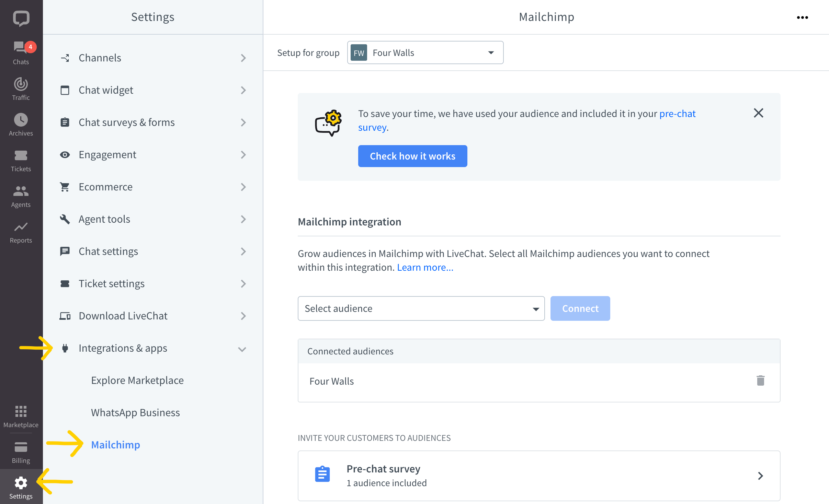Open Agent tools menu item
This screenshot has width=829, height=504.
(153, 219)
